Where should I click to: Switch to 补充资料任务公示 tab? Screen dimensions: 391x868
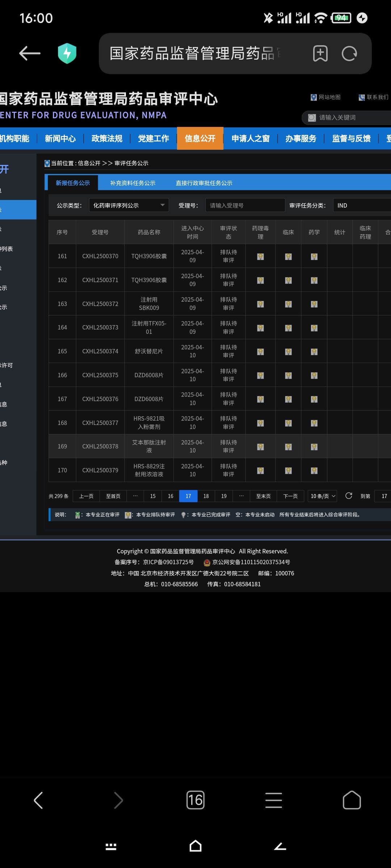[133, 183]
